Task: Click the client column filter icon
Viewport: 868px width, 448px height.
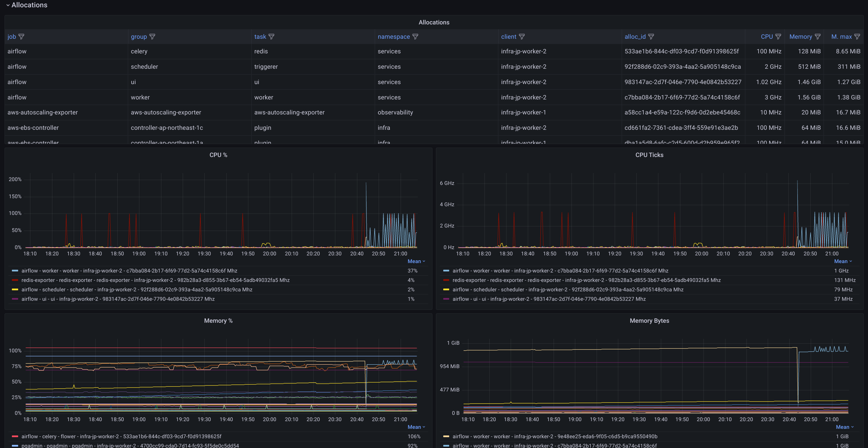Action: click(522, 37)
